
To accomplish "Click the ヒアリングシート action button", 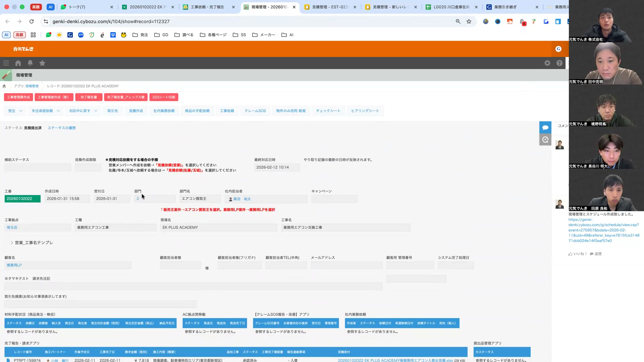I will pos(365,111).
